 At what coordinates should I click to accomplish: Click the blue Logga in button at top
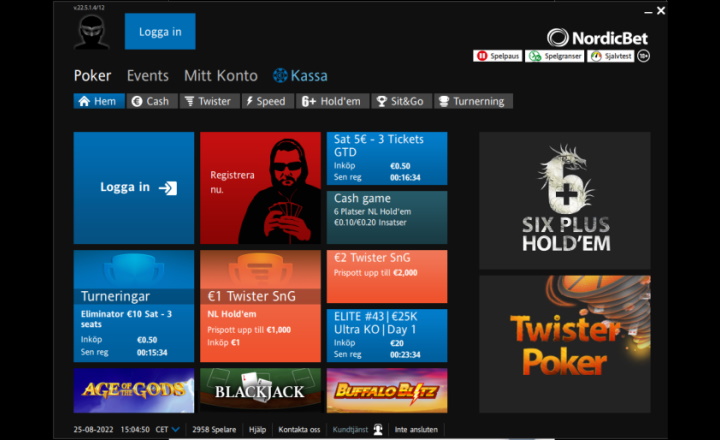pyautogui.click(x=160, y=31)
